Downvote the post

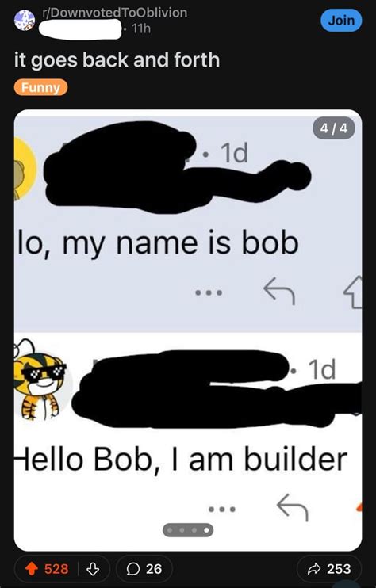pyautogui.click(x=92, y=569)
